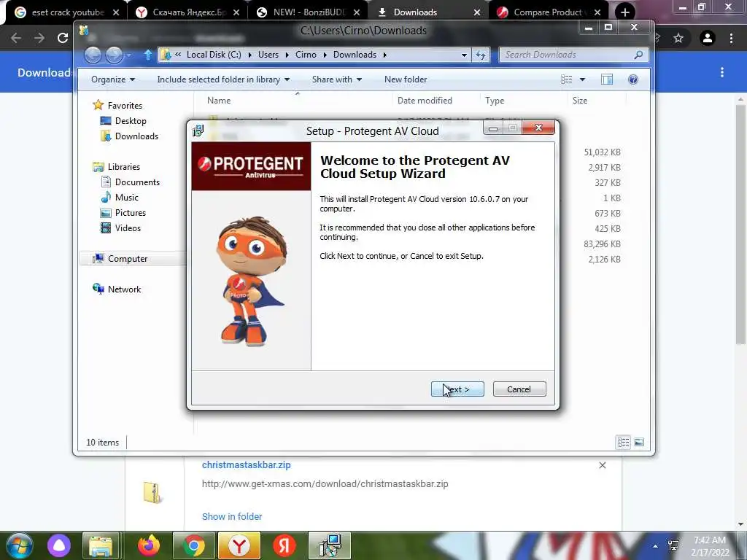Open Pictures library
Image resolution: width=747 pixels, height=560 pixels.
click(130, 212)
